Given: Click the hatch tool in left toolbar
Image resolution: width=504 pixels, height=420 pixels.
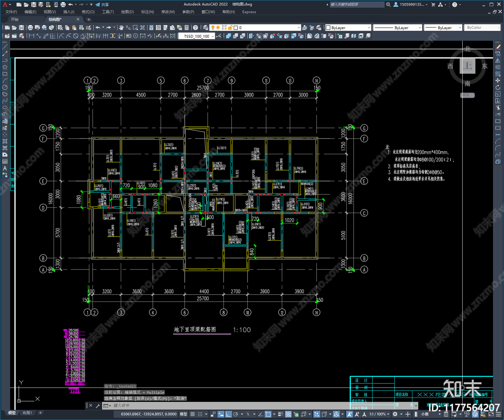Looking at the screenshot, I should [x=5, y=141].
